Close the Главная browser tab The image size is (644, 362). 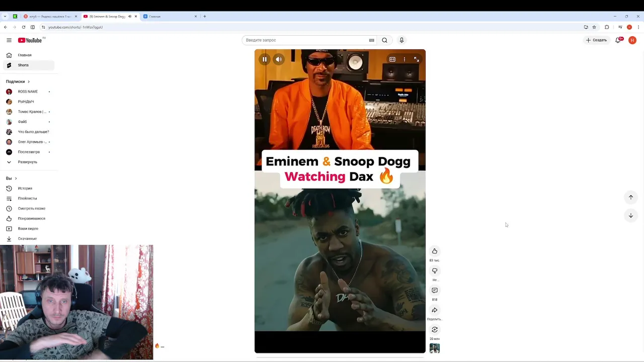tap(196, 17)
